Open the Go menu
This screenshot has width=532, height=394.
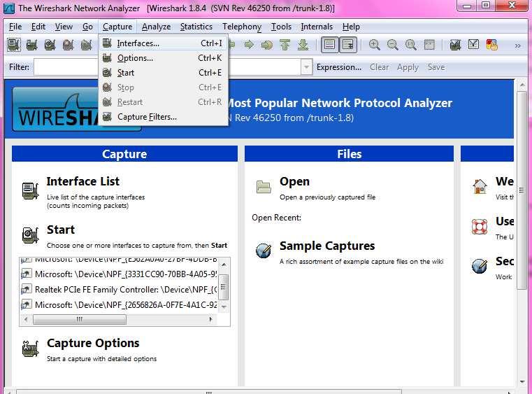(87, 27)
